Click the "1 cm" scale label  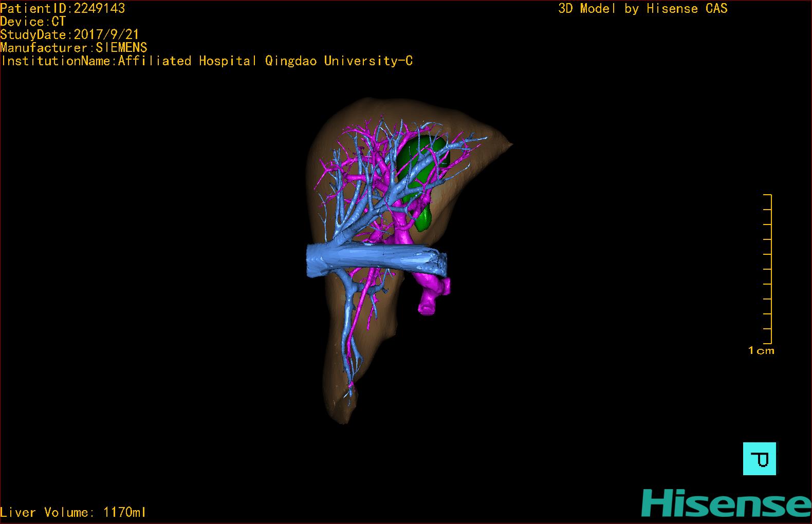point(761,351)
